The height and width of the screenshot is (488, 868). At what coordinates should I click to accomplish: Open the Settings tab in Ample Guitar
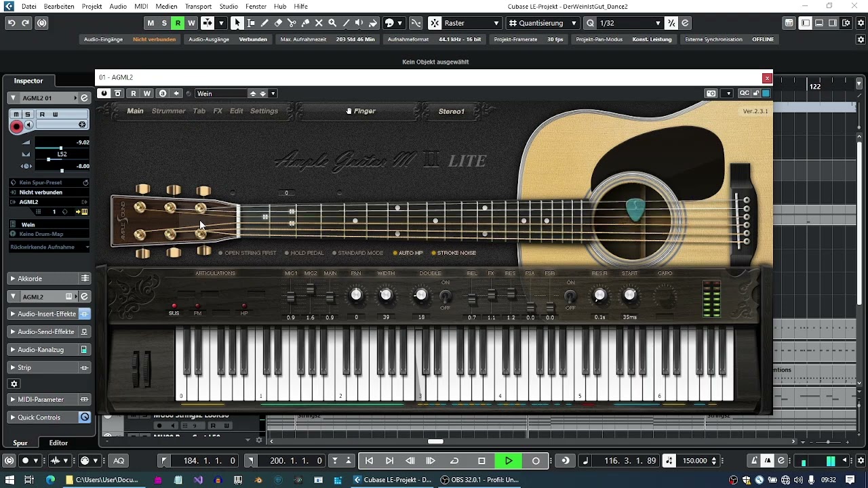point(264,111)
